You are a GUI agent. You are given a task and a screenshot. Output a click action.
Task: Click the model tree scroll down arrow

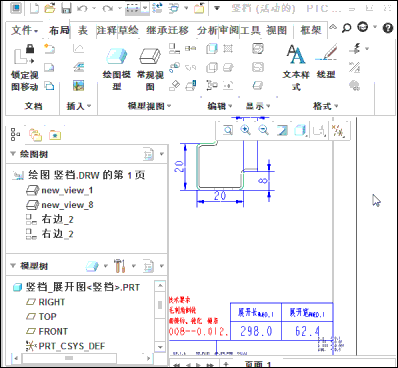(x=160, y=347)
